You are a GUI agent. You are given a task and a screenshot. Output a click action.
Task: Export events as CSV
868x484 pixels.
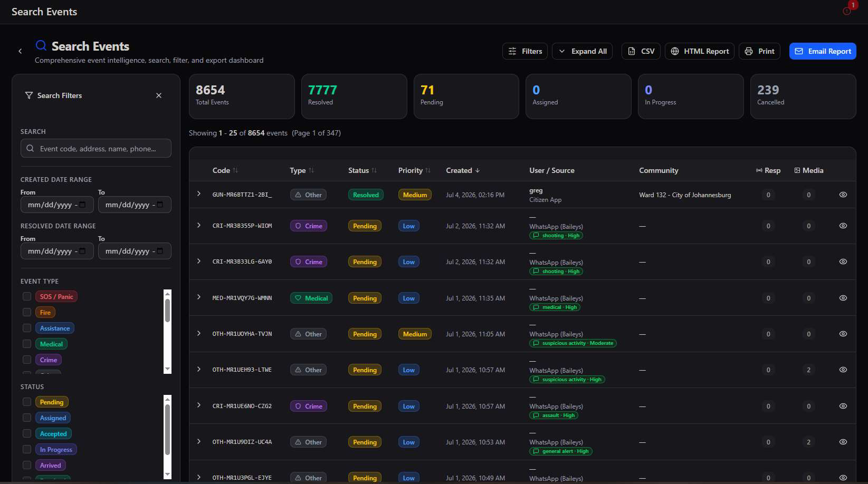(x=641, y=51)
